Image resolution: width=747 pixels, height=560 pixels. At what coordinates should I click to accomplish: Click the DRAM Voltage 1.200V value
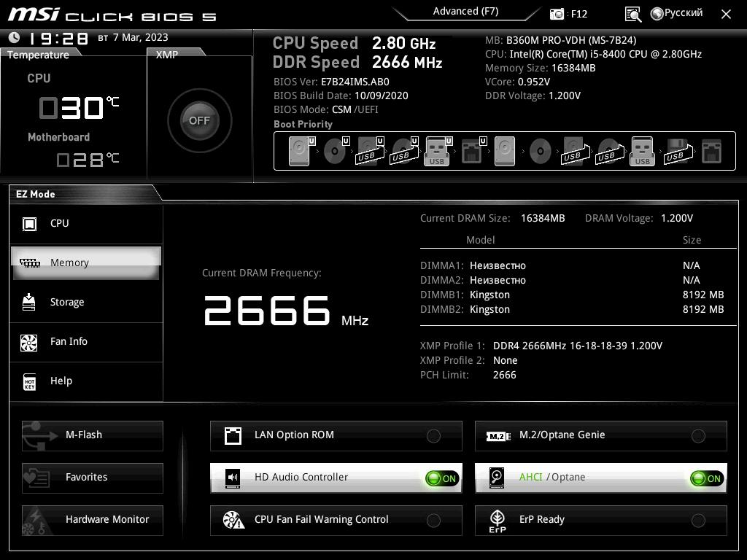click(677, 219)
